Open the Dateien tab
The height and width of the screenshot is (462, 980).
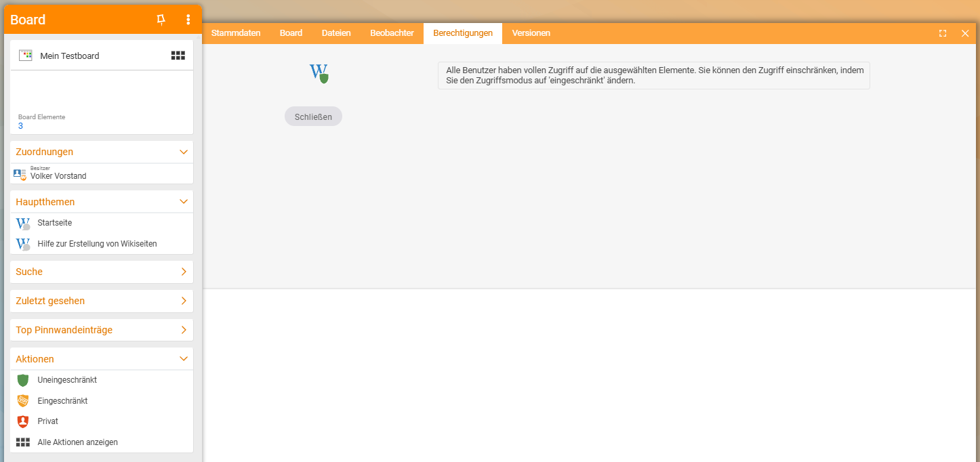pyautogui.click(x=336, y=33)
